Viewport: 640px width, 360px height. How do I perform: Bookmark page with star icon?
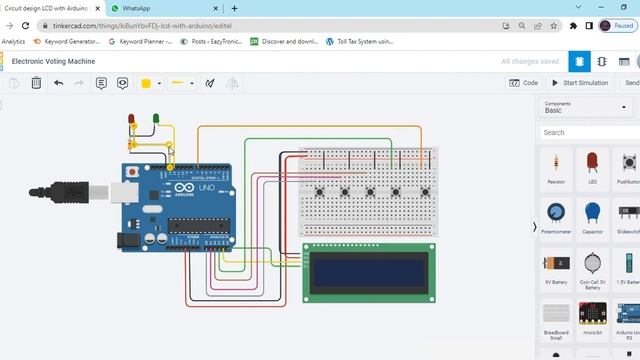click(x=553, y=26)
